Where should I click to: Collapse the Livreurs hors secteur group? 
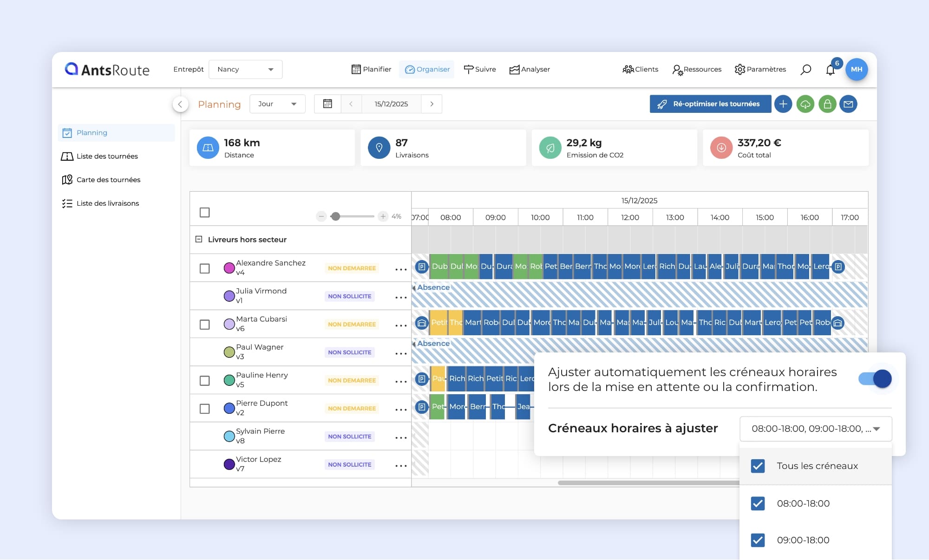pyautogui.click(x=199, y=240)
